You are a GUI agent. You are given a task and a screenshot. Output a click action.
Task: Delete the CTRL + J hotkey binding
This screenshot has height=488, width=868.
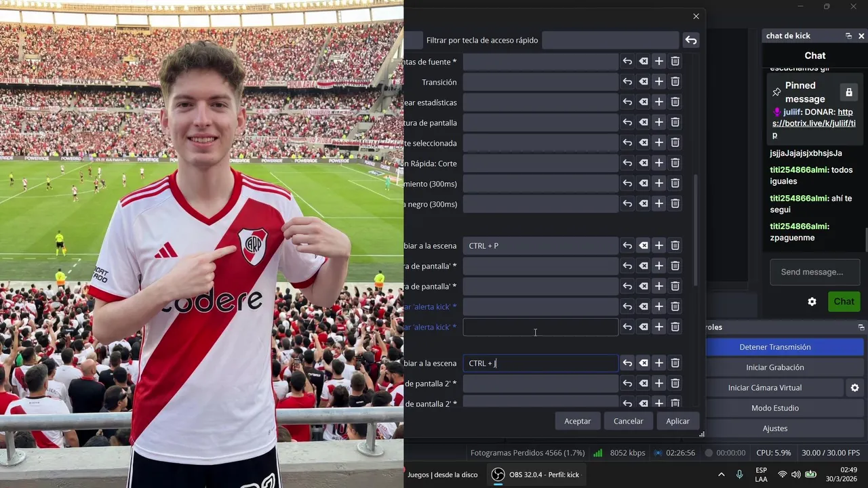[x=675, y=363]
